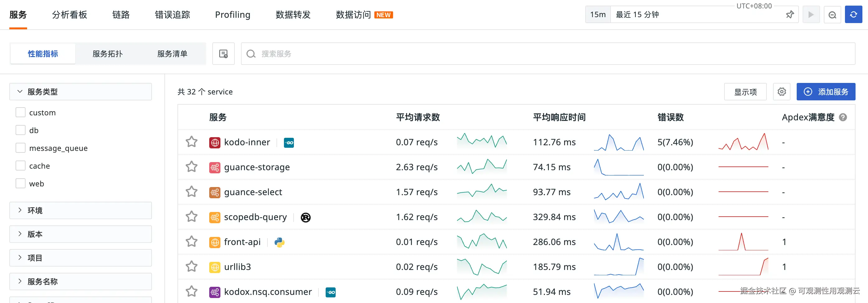
Task: Click the Rust language badge beside scopedb-query
Action: pos(306,218)
